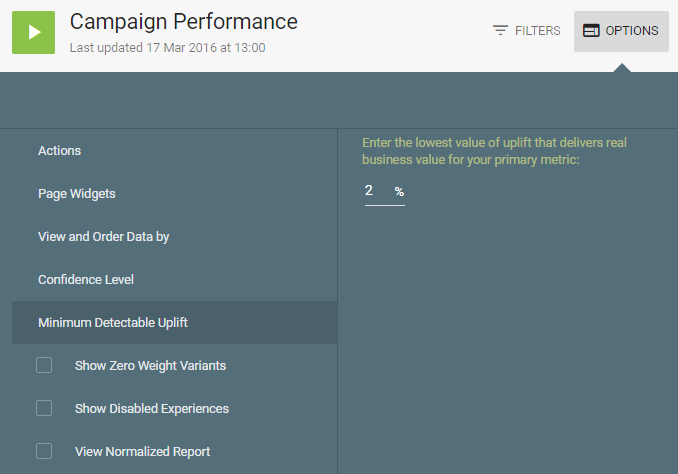The image size is (678, 474).
Task: Click the Campaign Performance title
Action: coord(184,21)
